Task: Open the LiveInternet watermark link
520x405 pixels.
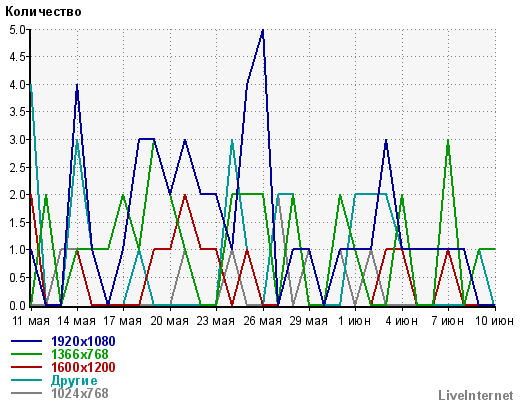Action: click(476, 396)
